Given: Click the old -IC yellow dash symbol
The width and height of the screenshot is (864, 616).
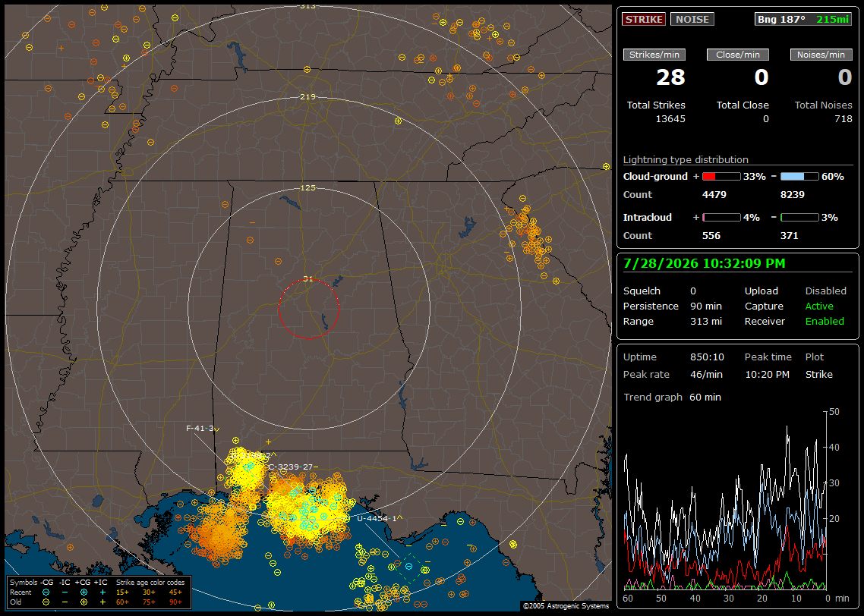Looking at the screenshot, I should click(x=65, y=602).
